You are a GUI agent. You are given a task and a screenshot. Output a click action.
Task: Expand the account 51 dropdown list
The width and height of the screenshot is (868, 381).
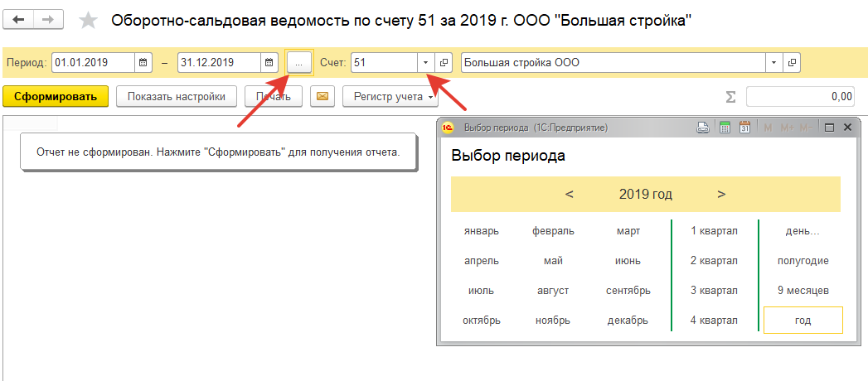tap(425, 62)
